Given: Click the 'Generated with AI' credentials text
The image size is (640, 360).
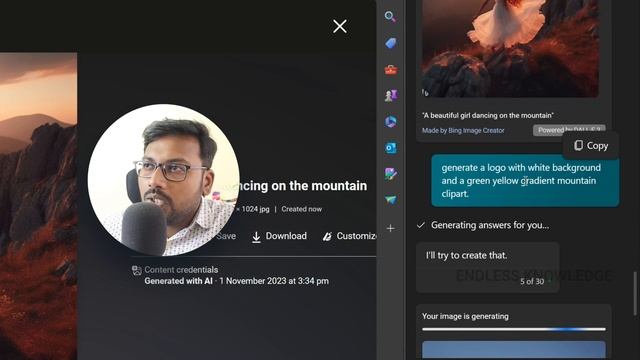Looking at the screenshot, I should (x=178, y=281).
